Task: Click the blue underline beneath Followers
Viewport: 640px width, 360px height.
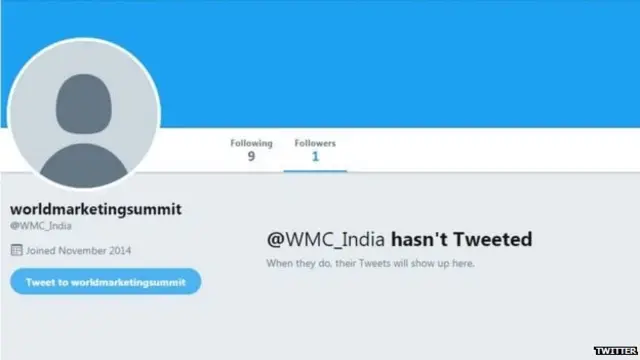Action: coord(315,171)
